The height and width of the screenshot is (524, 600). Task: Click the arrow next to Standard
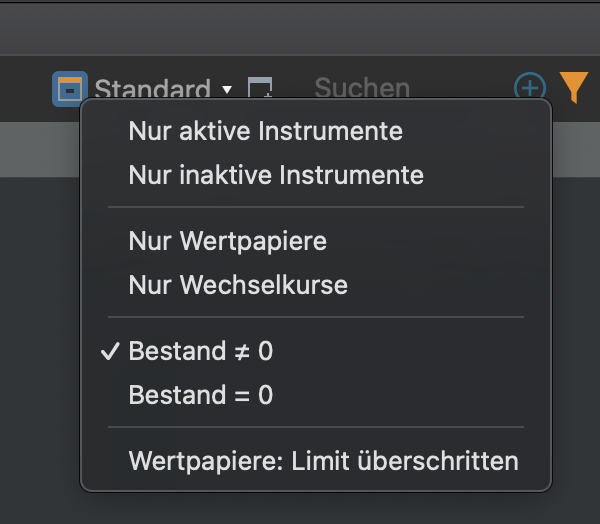pyautogui.click(x=227, y=89)
